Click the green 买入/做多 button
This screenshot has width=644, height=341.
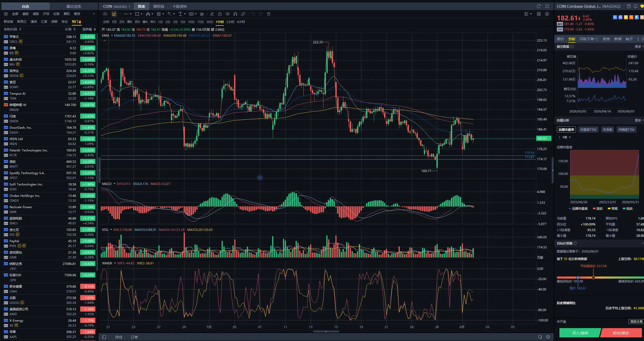[x=580, y=333]
